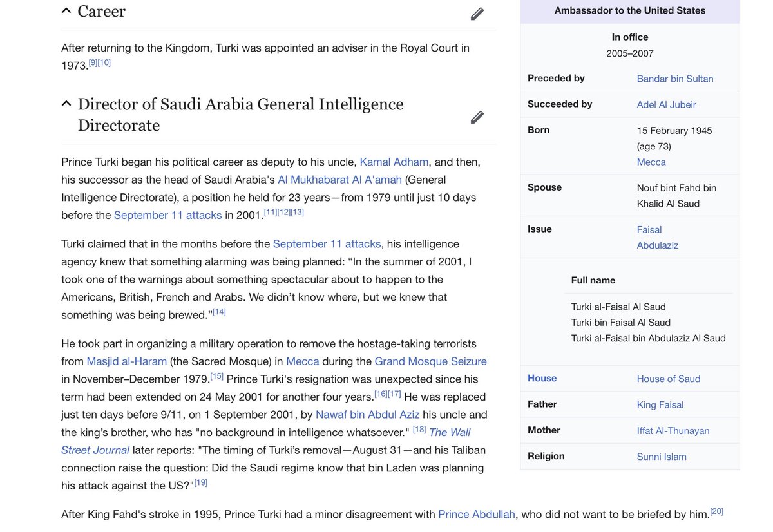Open the House of Saud link

tap(669, 379)
